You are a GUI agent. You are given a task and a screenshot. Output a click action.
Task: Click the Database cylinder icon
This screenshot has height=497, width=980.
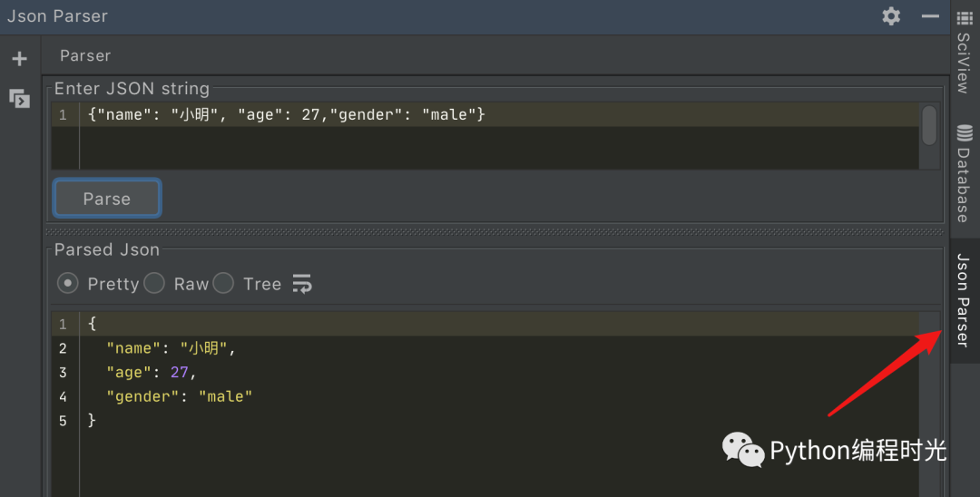[965, 133]
